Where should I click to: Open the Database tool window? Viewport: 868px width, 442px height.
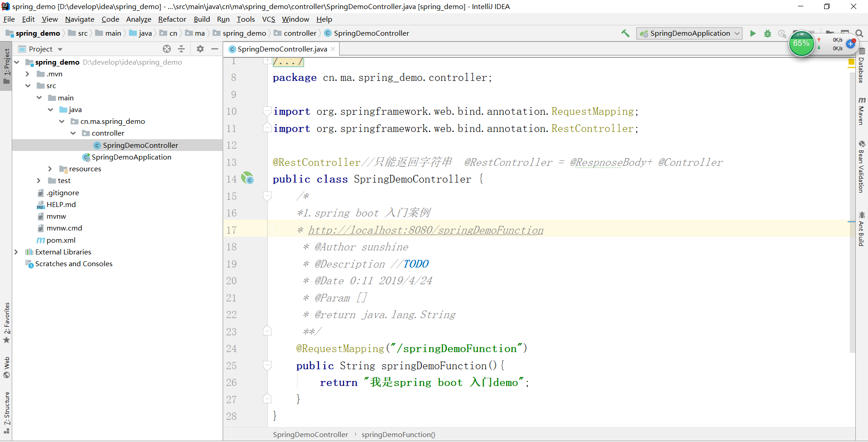pyautogui.click(x=862, y=66)
